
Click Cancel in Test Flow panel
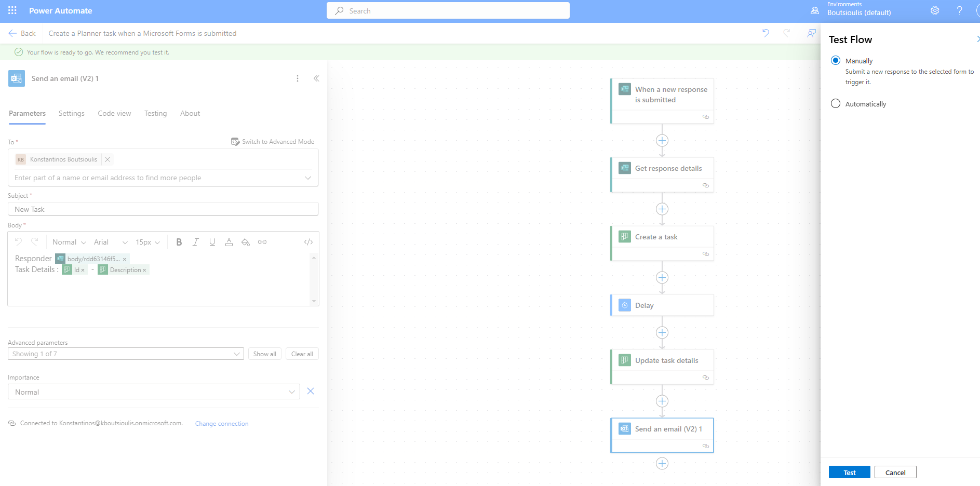pos(895,472)
